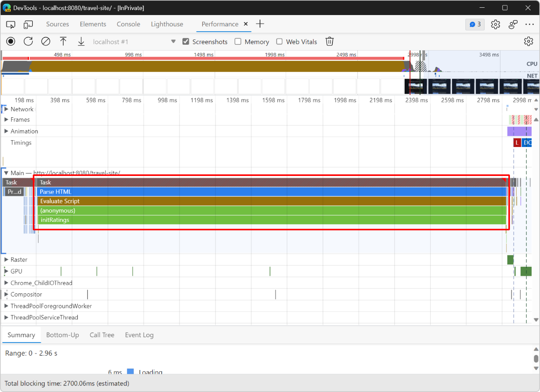Save the current profile to disk

[81, 41]
